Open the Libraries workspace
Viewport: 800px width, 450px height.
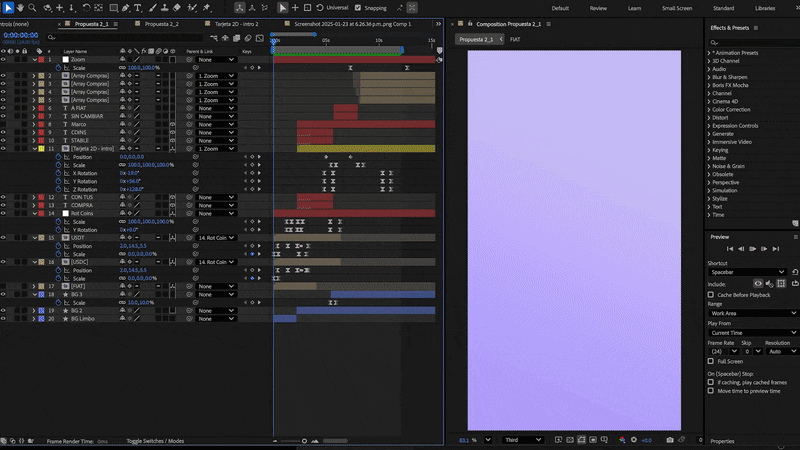click(765, 8)
